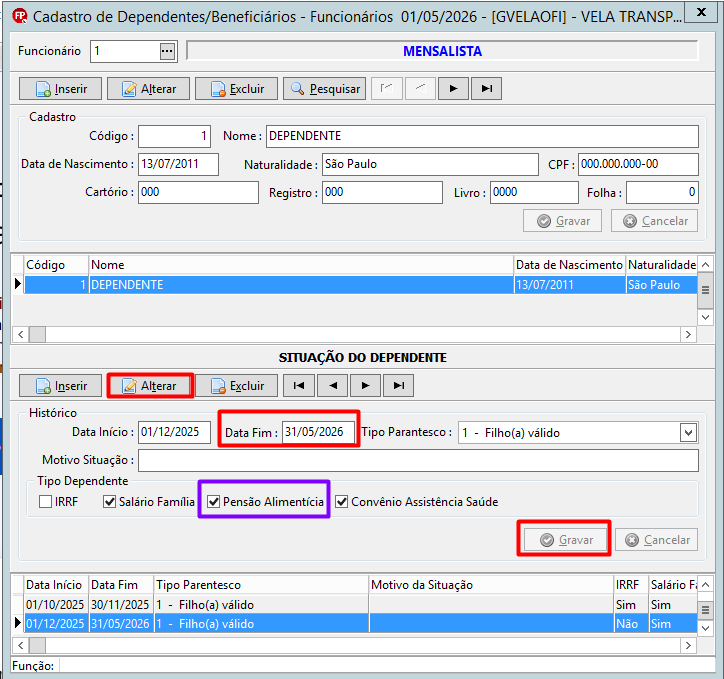The width and height of the screenshot is (724, 679).
Task: Click Data Início field in Histórico
Action: tap(175, 433)
